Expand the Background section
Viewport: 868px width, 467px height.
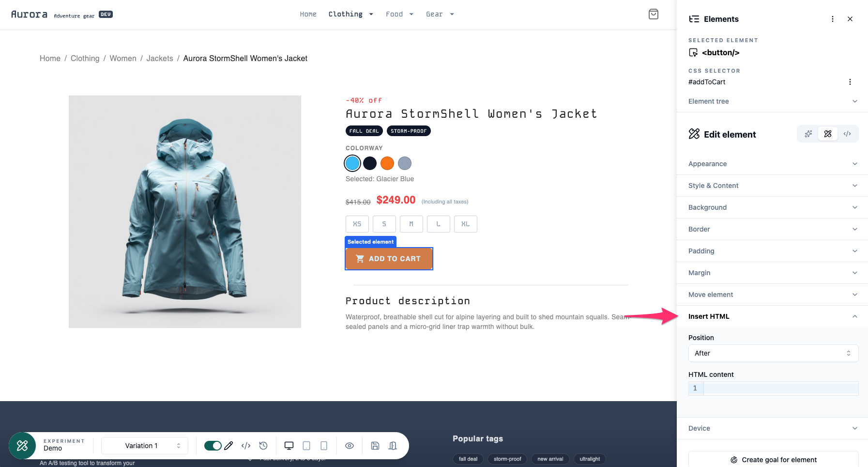point(773,207)
